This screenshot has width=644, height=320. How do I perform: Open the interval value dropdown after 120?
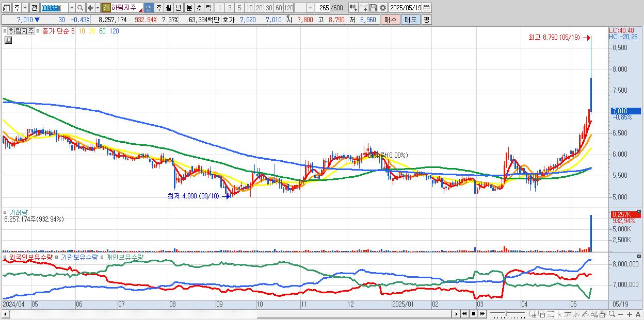[x=311, y=8]
